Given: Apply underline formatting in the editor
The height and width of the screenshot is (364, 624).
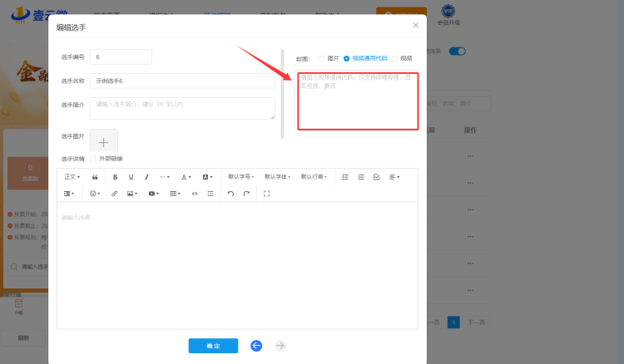Looking at the screenshot, I should [x=131, y=177].
